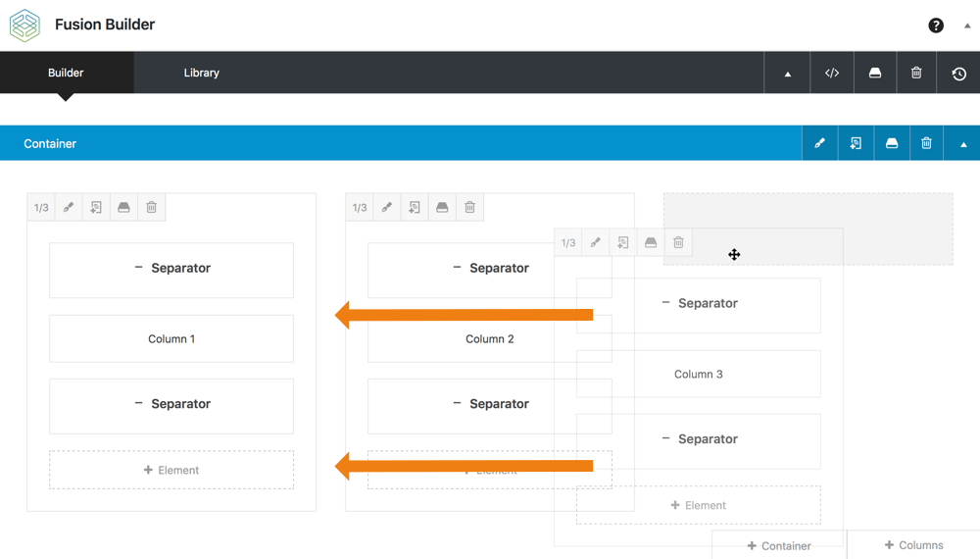Screen dimensions: 980x559
Task: Clone the second column with the duplicate icon
Action: [415, 208]
